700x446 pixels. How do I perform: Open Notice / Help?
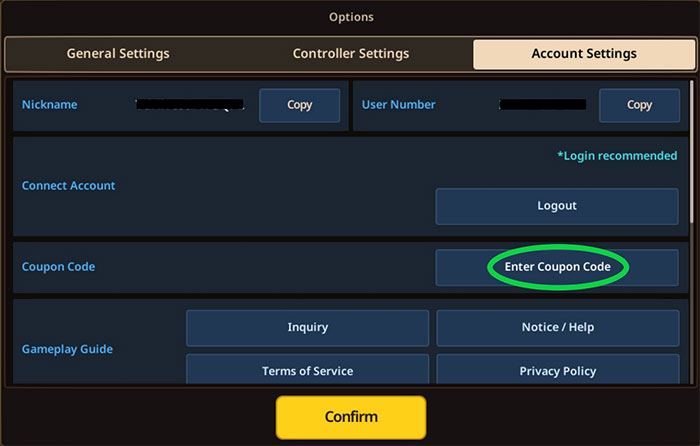click(557, 327)
